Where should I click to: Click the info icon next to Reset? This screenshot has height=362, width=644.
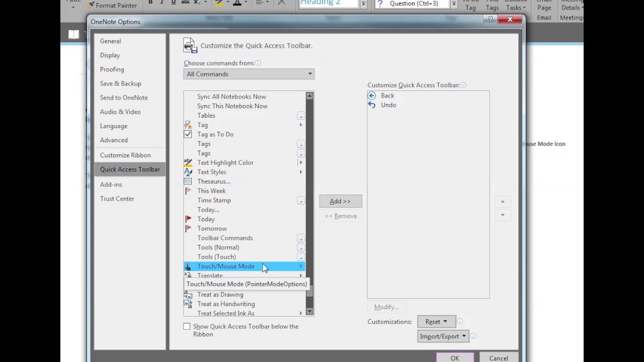click(x=460, y=321)
